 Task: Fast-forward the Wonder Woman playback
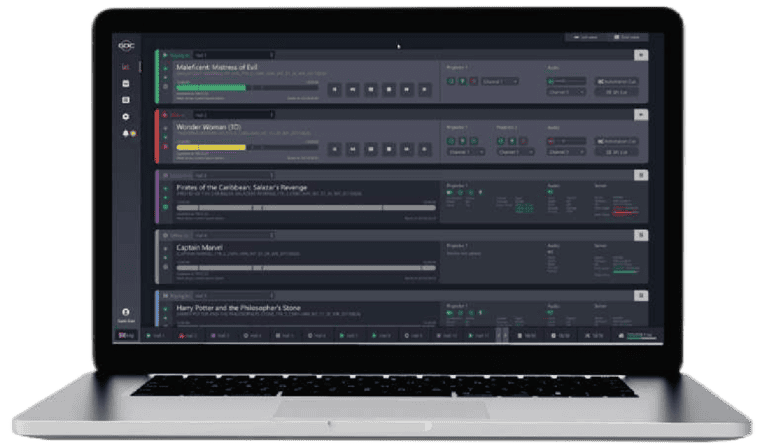pyautogui.click(x=407, y=149)
